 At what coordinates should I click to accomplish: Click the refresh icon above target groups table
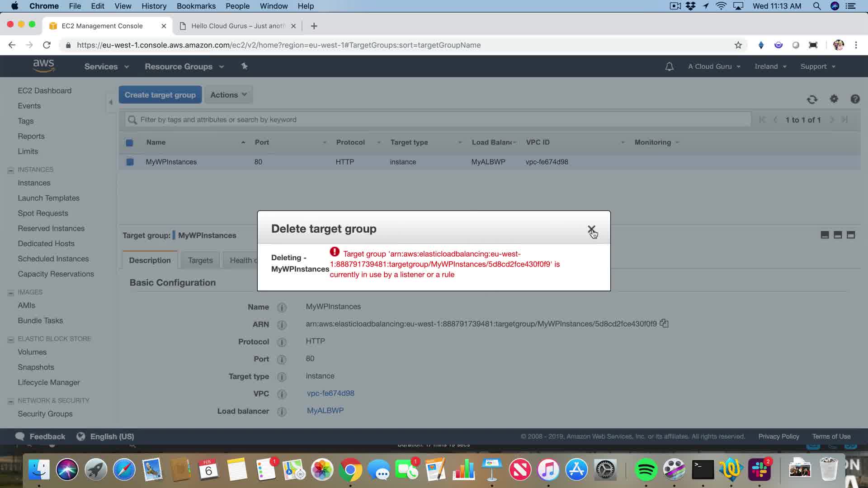point(812,99)
